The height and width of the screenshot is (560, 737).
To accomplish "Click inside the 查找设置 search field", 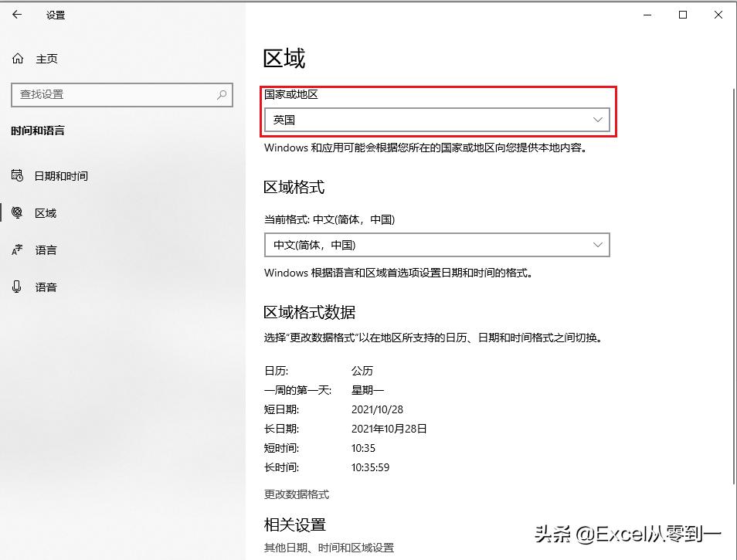I will click(x=116, y=94).
